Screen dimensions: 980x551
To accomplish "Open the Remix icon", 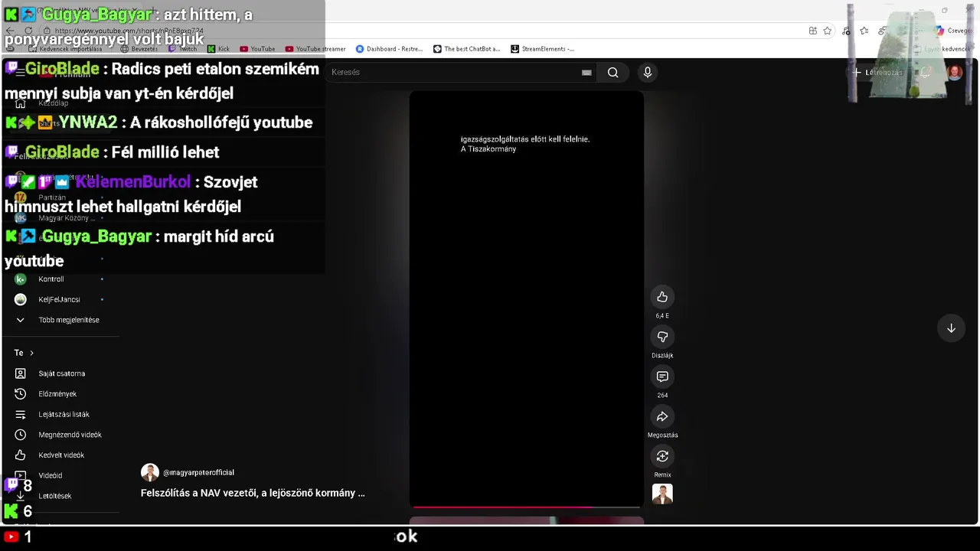I will [662, 456].
